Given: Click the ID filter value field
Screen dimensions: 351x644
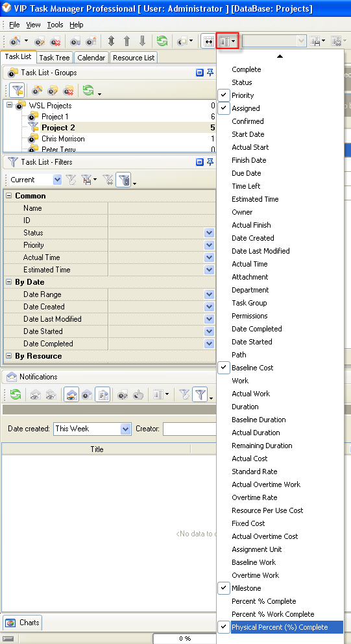Looking at the screenshot, I should coord(162,221).
